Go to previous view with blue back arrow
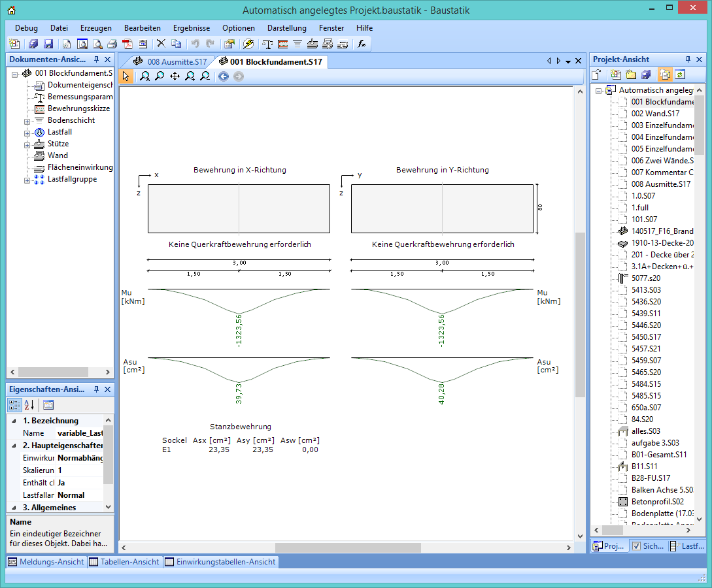712x588 pixels. click(224, 76)
